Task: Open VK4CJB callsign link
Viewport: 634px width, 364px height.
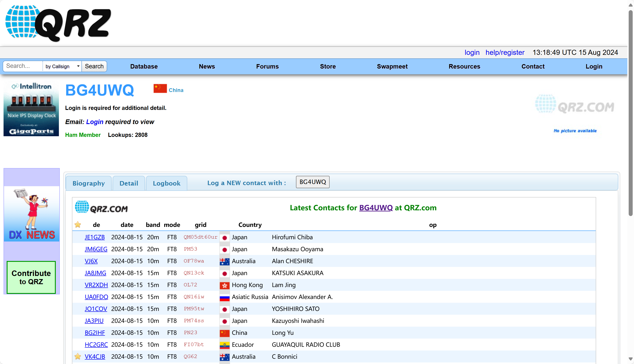Action: click(x=95, y=357)
